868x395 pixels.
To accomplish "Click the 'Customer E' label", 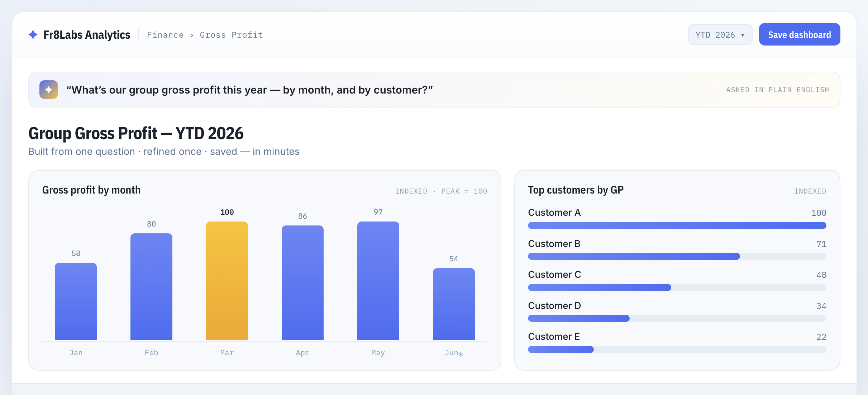I will (554, 337).
